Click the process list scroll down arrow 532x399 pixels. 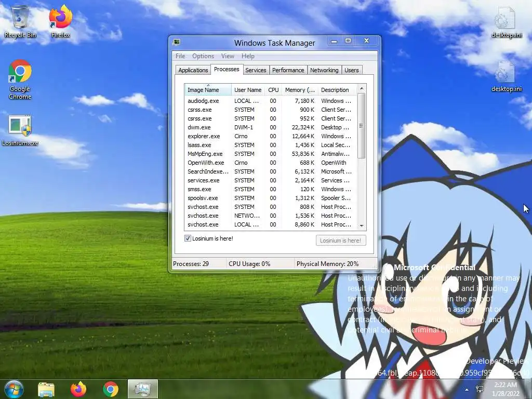point(362,225)
